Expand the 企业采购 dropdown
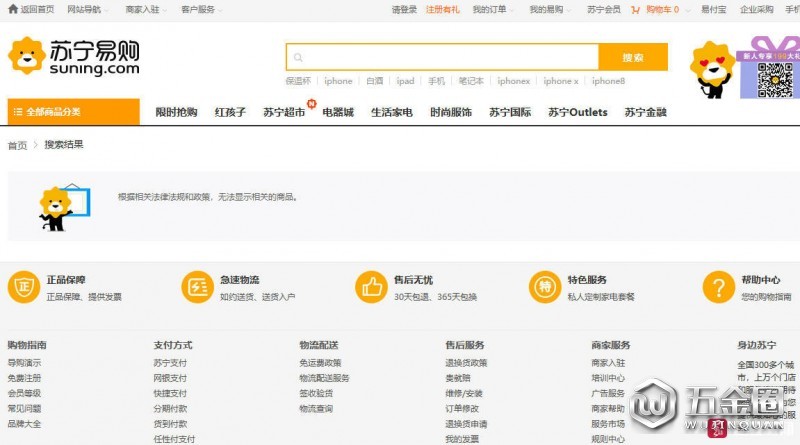The image size is (800, 445). (x=757, y=9)
